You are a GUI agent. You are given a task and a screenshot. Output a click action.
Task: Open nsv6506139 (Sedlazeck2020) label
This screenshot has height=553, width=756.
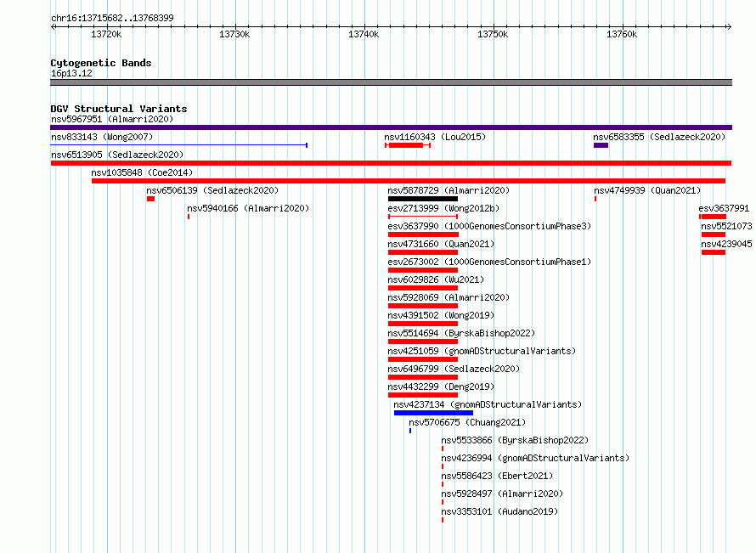[212, 190]
